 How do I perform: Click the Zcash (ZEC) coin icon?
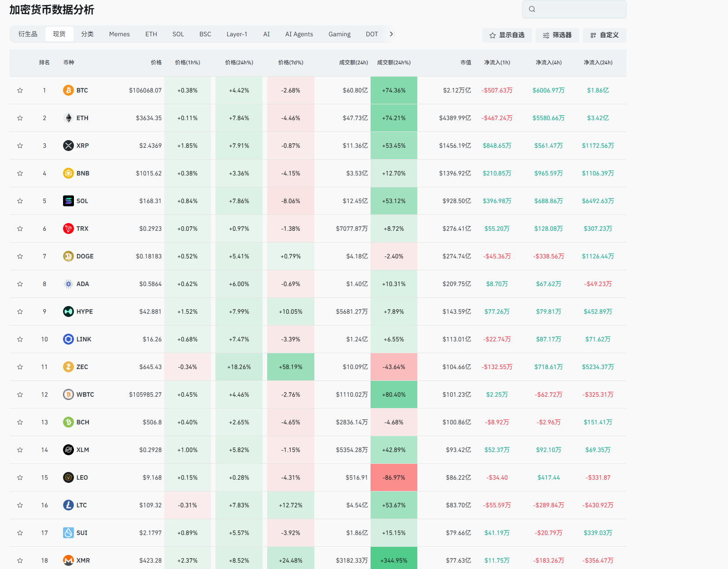pos(68,367)
